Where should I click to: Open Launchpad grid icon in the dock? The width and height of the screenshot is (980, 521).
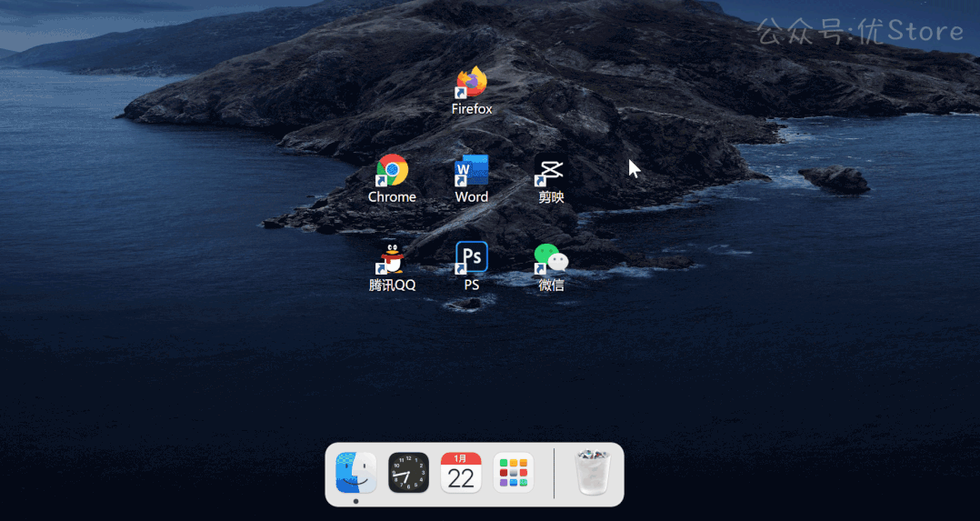tap(514, 472)
